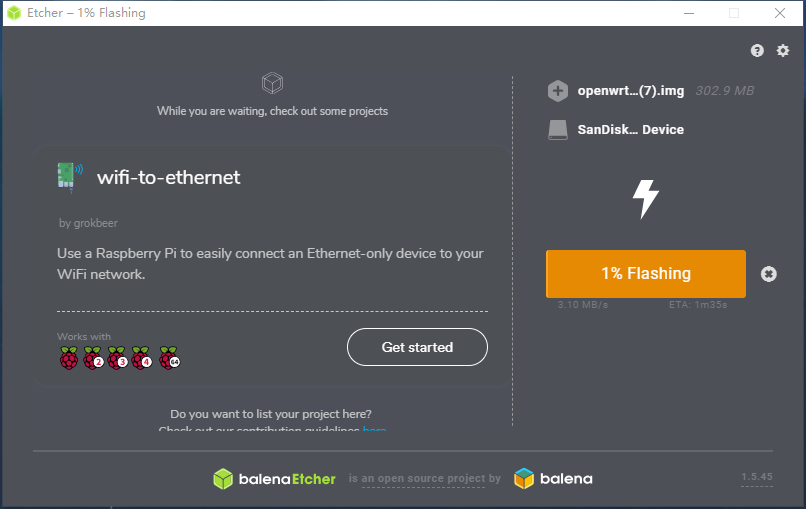Screen dimensions: 806x509
Task: Click the 1% Flashing progress bar
Action: click(x=645, y=274)
